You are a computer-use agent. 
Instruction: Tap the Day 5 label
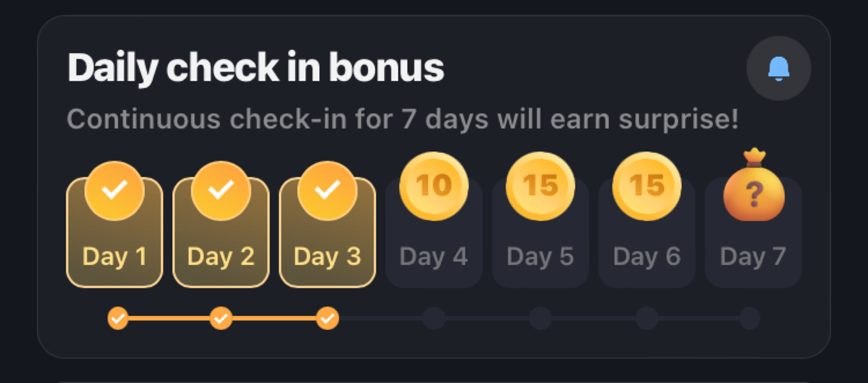point(540,257)
